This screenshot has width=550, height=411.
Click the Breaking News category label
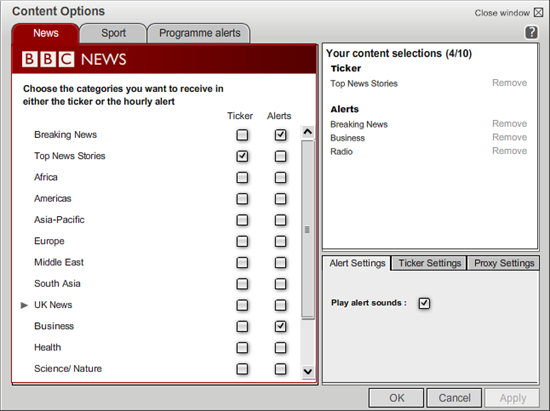[x=66, y=135]
